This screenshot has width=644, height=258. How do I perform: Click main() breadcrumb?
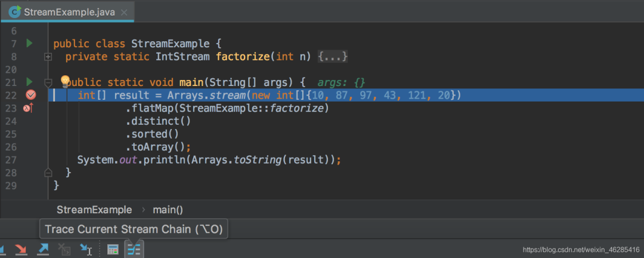168,210
